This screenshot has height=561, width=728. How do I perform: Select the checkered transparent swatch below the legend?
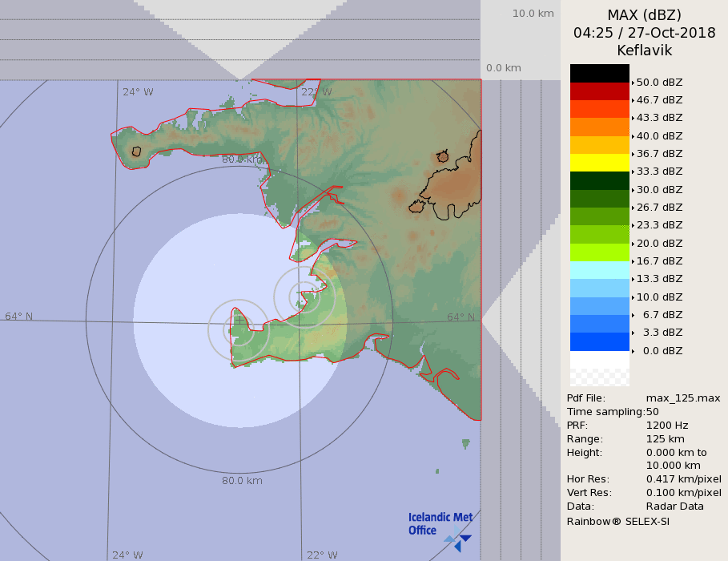(599, 377)
